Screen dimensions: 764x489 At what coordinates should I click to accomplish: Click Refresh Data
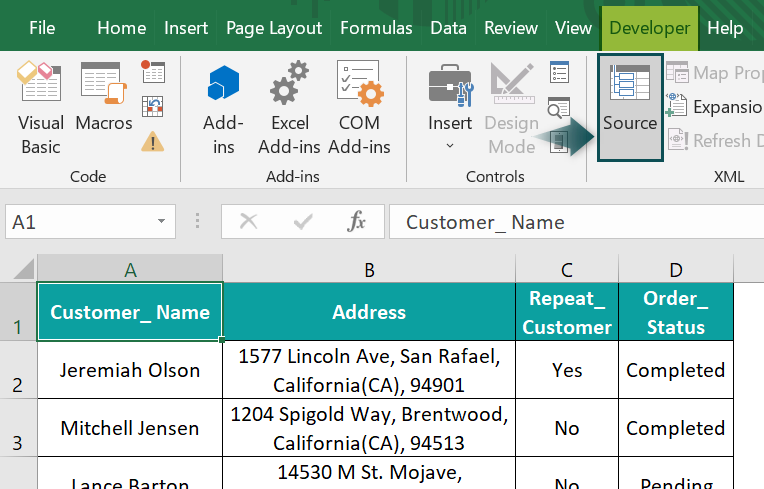714,140
